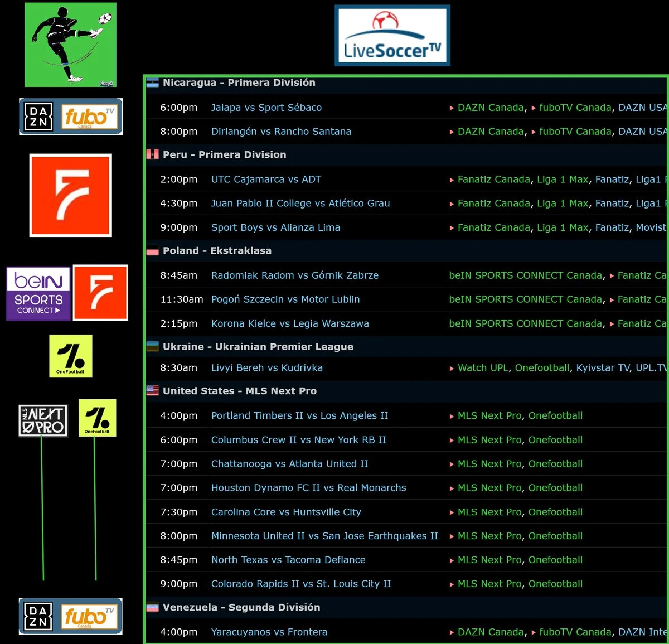Click the Nicaragua flag icon
The height and width of the screenshot is (644, 669).
152,83
